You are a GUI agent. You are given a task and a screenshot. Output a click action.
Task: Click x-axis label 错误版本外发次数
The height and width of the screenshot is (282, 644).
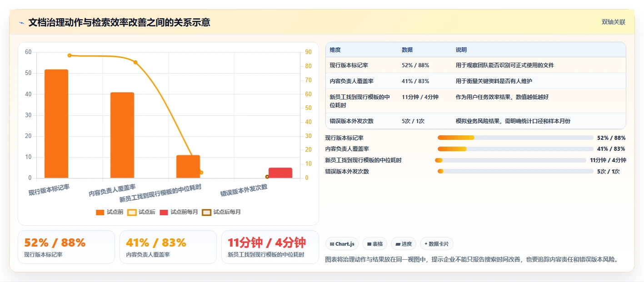click(x=244, y=190)
